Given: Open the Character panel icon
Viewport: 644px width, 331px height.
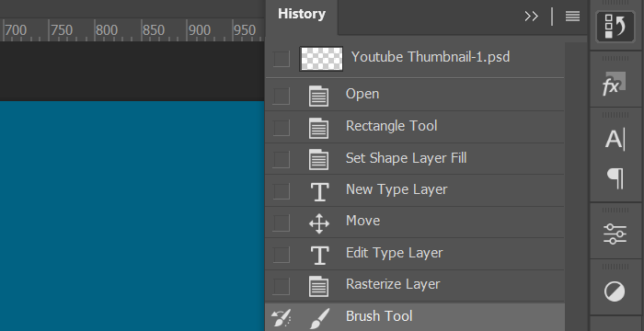Looking at the screenshot, I should click(615, 139).
